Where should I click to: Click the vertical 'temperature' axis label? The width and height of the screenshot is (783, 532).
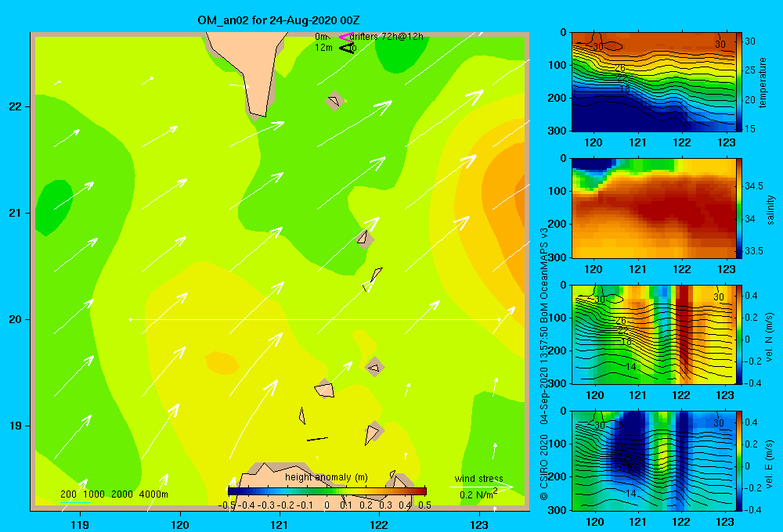coord(763,82)
